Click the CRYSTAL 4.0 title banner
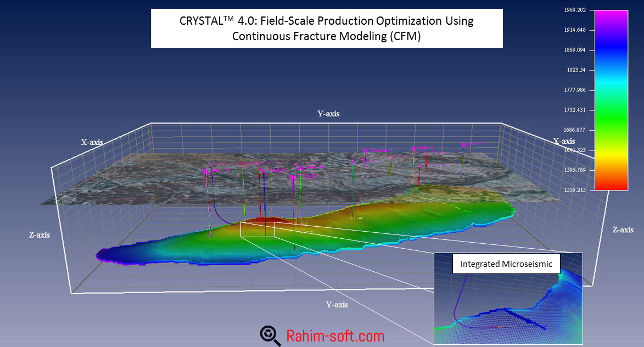This screenshot has height=347, width=644. tap(327, 29)
